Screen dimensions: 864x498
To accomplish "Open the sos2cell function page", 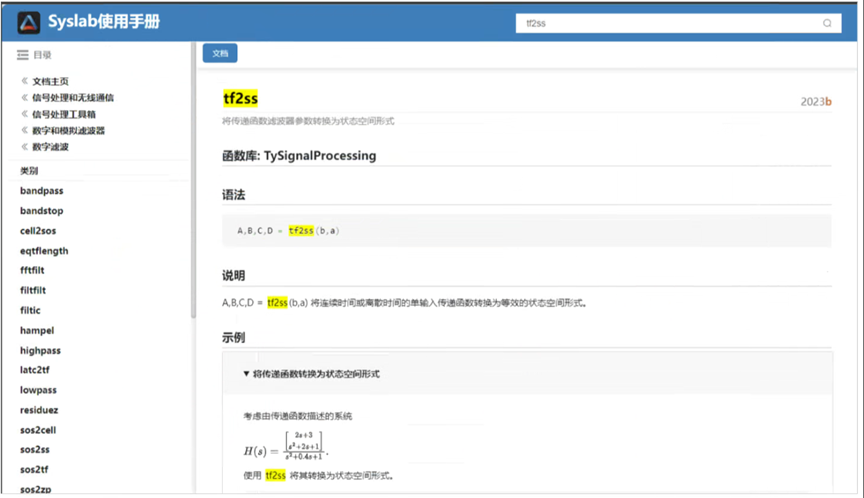I will [38, 430].
